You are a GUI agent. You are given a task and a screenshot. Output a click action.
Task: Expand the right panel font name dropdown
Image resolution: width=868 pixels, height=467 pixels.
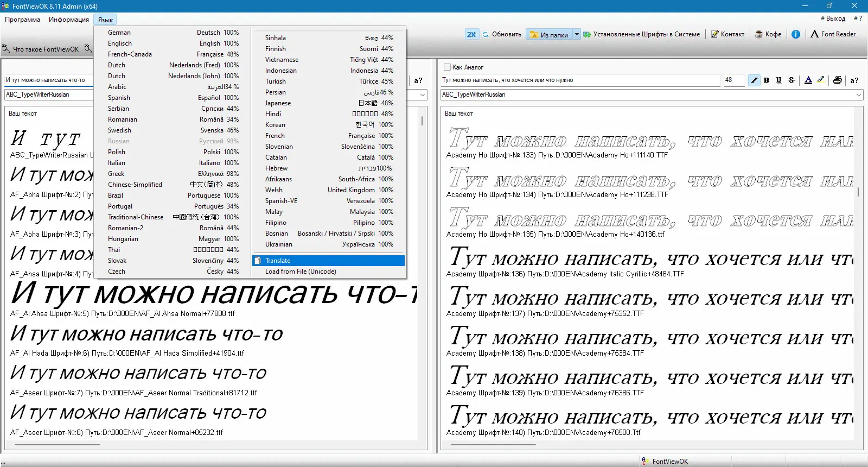[859, 94]
